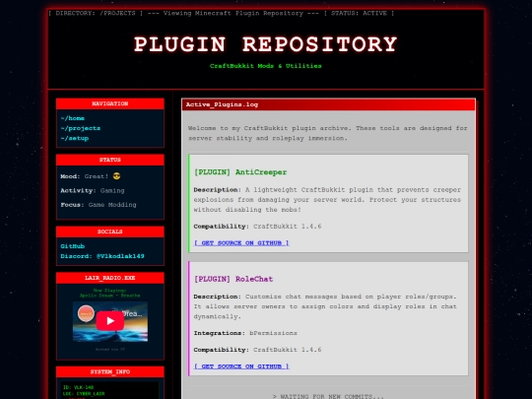Screen dimensions: 532x399
Task: Open the ~/home navigation link
Action: point(73,118)
